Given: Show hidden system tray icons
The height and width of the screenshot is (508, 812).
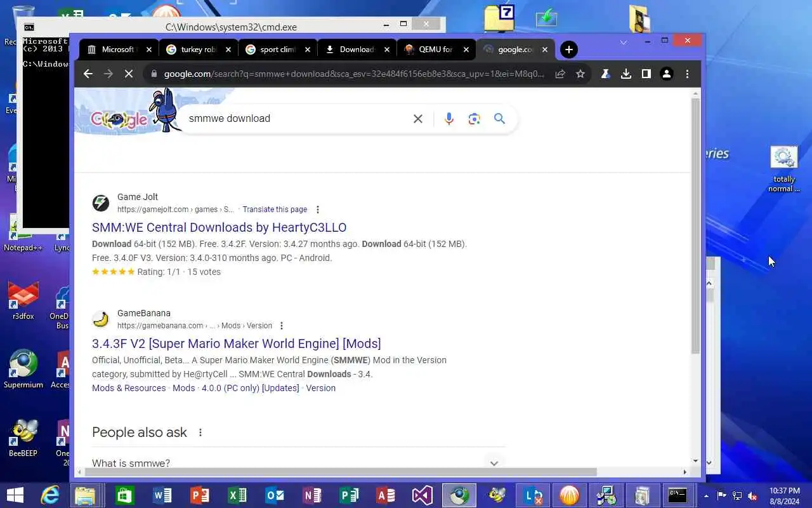Looking at the screenshot, I should pos(707,496).
